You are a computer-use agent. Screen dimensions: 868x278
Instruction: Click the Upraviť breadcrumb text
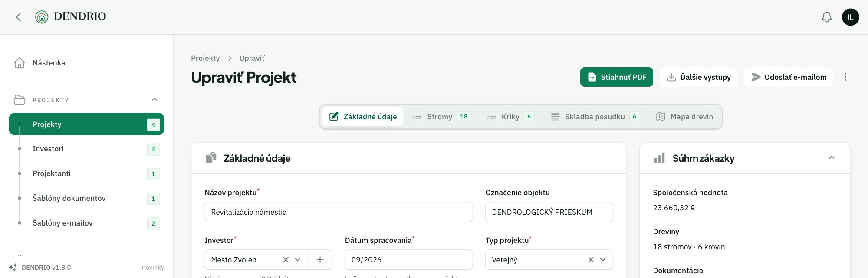tap(252, 58)
